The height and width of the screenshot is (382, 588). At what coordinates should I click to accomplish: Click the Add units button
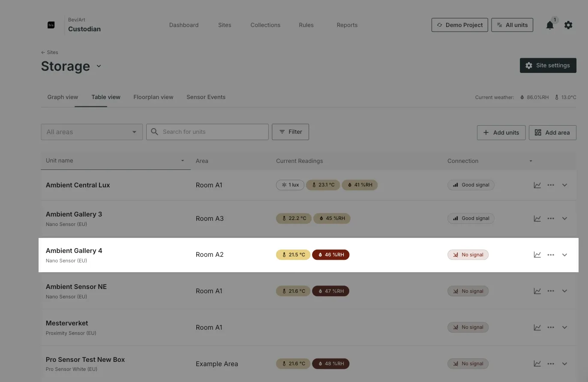501,132
